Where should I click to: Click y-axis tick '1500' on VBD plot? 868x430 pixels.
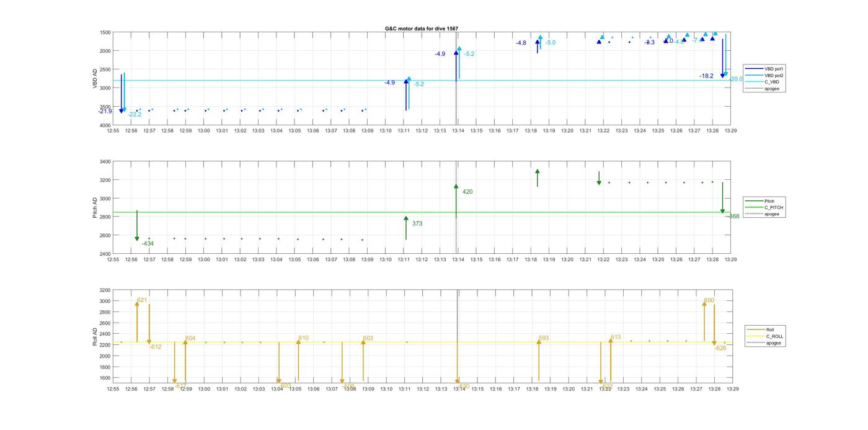[x=104, y=32]
